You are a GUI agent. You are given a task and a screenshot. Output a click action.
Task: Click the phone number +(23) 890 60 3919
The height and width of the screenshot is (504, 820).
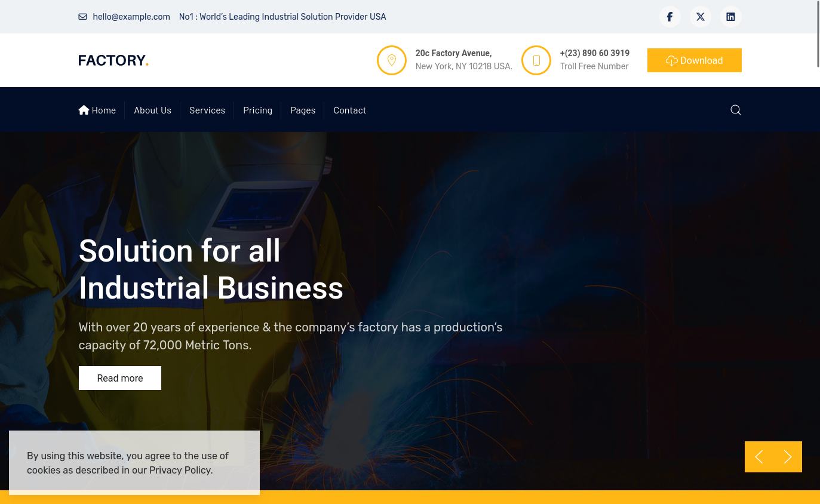coord(595,53)
